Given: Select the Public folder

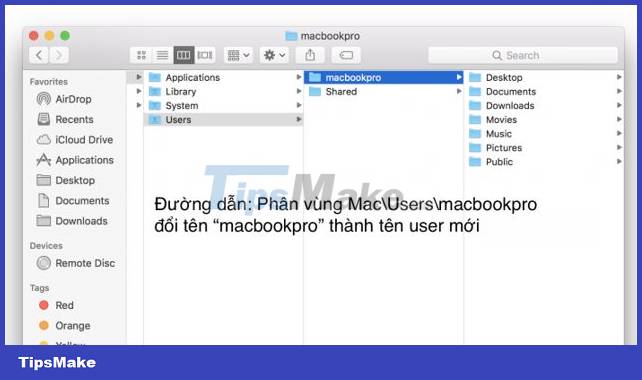Looking at the screenshot, I should (x=545, y=162).
